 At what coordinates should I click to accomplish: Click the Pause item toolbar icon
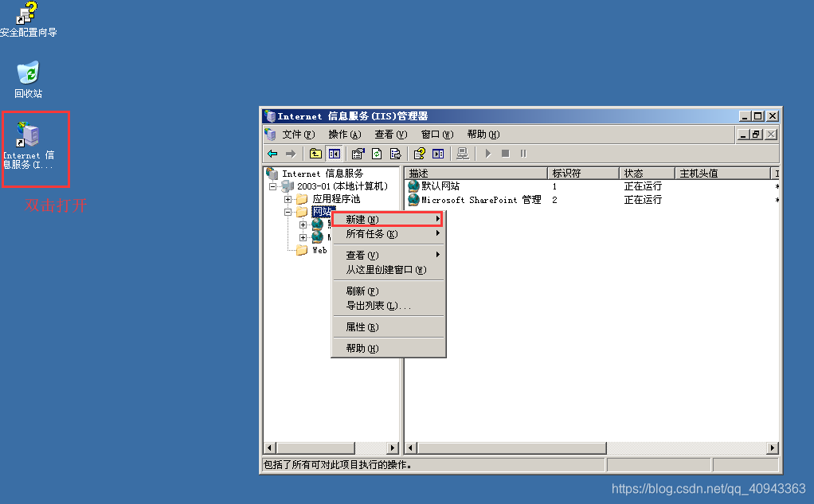[523, 154]
